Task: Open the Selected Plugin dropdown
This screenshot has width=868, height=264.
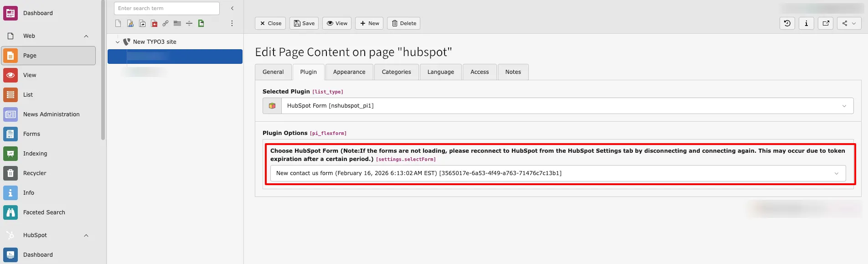Action: (567, 106)
